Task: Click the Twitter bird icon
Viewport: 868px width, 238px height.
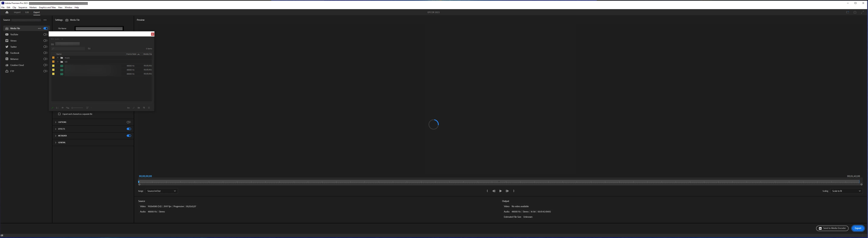Action: [7, 47]
